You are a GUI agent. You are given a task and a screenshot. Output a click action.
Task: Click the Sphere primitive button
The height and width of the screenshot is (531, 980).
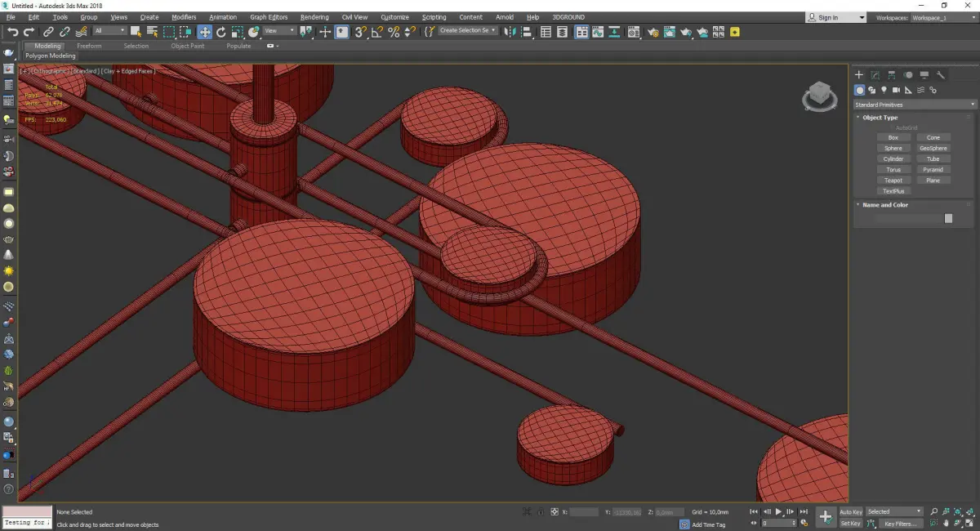(x=893, y=149)
